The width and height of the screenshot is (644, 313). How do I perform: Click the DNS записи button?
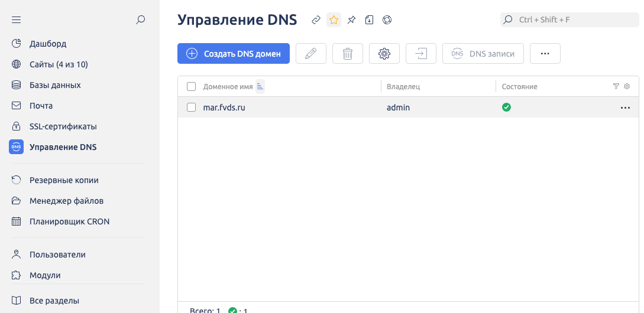coord(483,54)
